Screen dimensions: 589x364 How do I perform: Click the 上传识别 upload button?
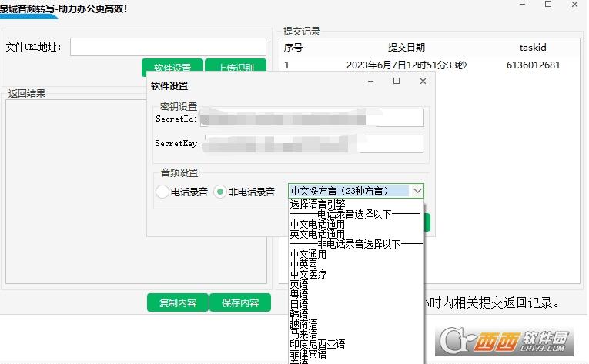click(236, 65)
